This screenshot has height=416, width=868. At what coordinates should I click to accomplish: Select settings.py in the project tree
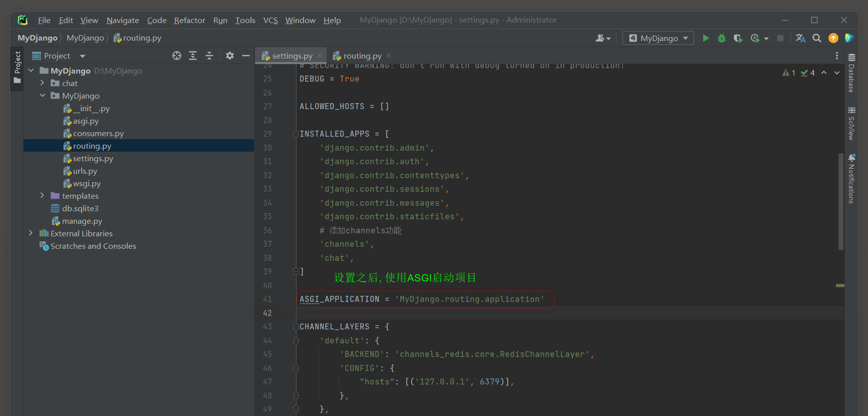pos(93,159)
